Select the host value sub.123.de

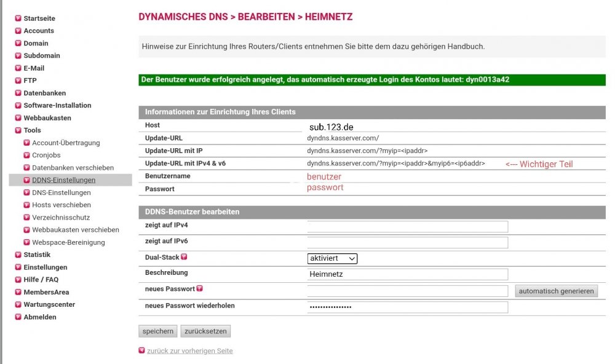331,127
